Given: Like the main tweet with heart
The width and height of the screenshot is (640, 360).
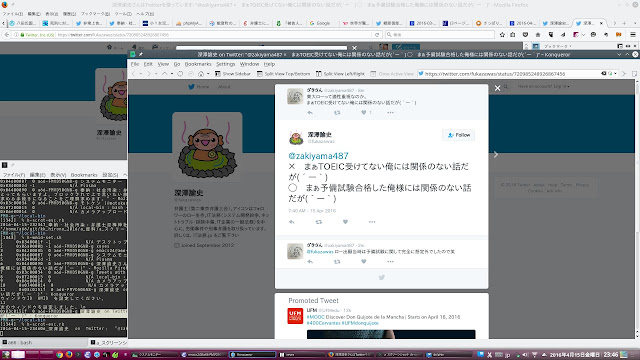Looking at the screenshot, I should coord(345,222).
